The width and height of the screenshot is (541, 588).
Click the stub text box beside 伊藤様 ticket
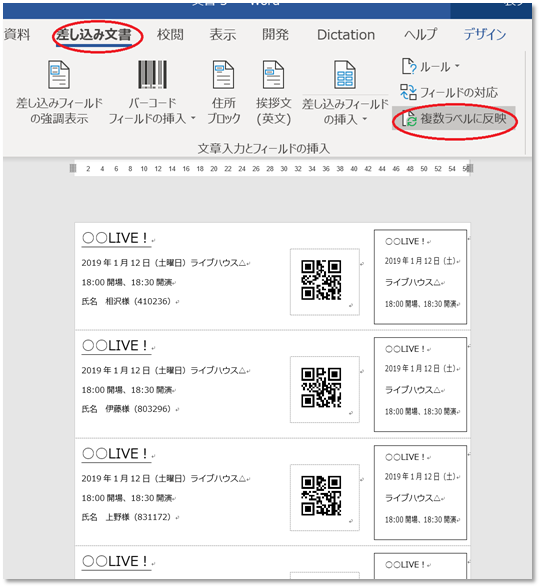point(420,384)
